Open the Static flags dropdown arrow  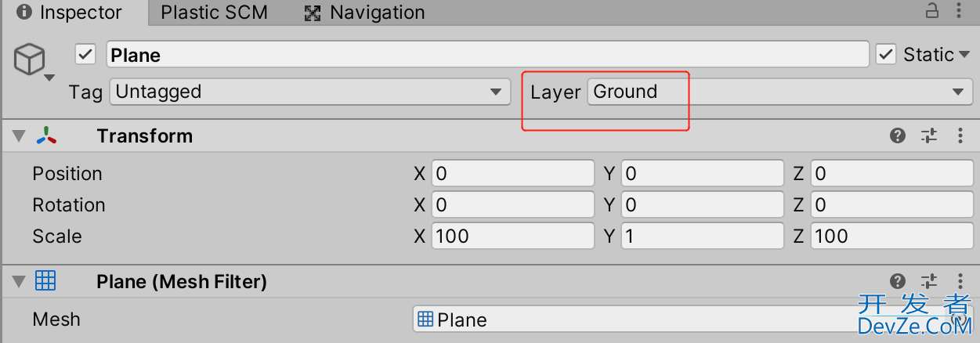[963, 56]
